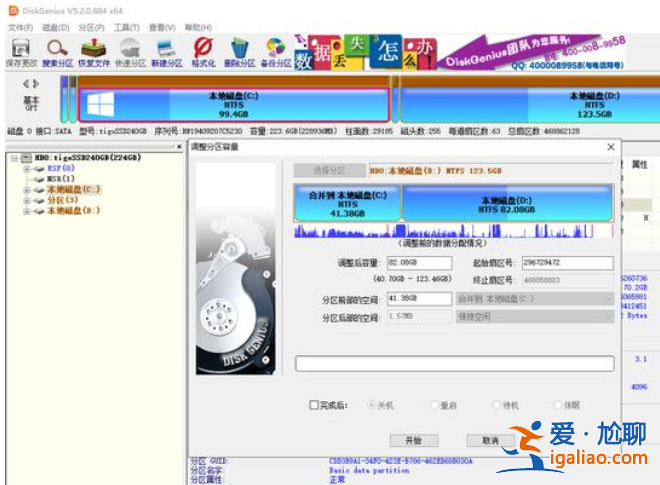Click the 取消 button
Image resolution: width=660 pixels, height=485 pixels.
[x=490, y=440]
